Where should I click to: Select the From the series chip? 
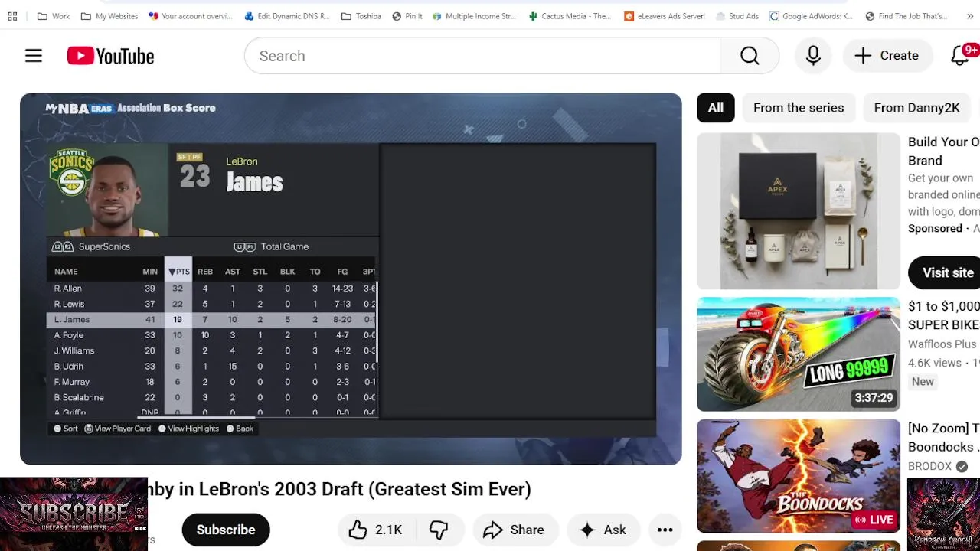coord(799,108)
